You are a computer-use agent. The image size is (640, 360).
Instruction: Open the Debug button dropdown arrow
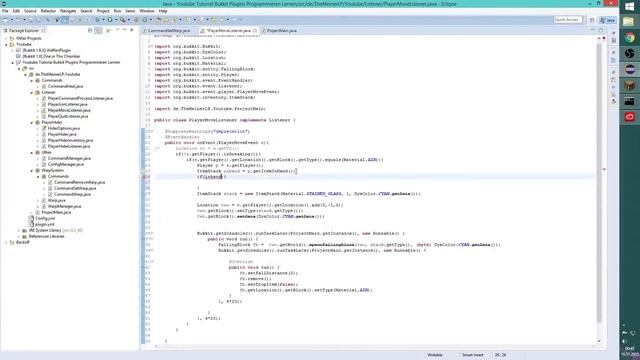click(x=103, y=20)
